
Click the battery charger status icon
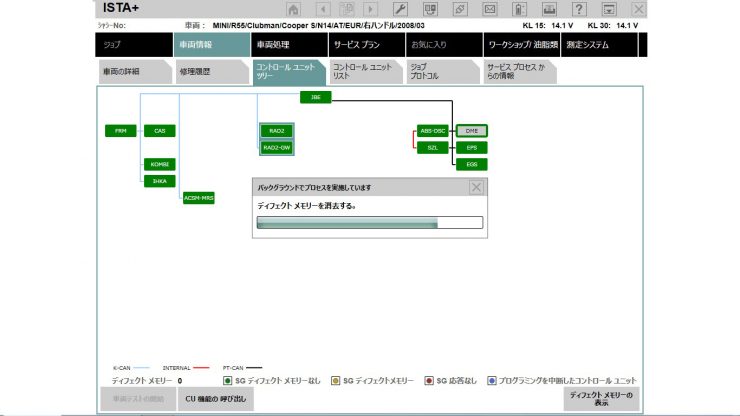(520, 9)
